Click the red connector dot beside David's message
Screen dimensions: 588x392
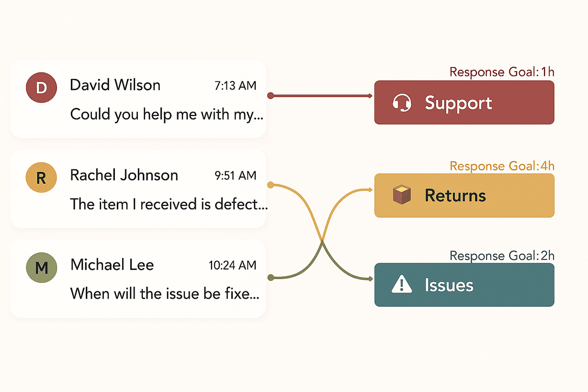coord(270,96)
